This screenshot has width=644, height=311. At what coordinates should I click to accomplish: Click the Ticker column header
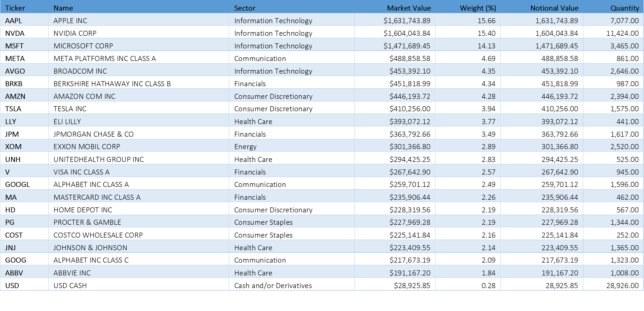coord(15,8)
